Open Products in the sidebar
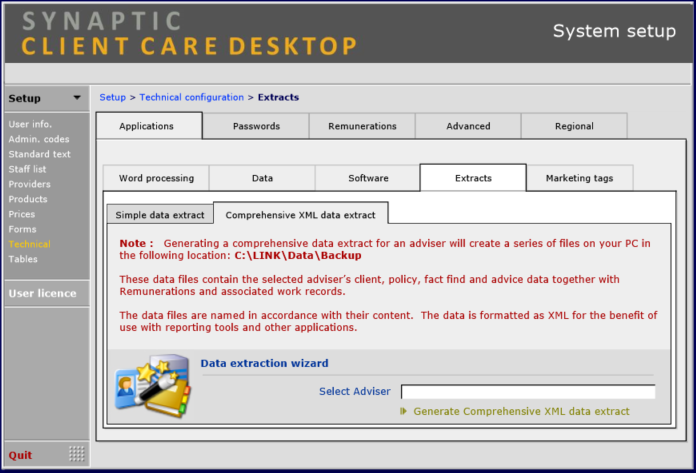The image size is (696, 473). (28, 199)
